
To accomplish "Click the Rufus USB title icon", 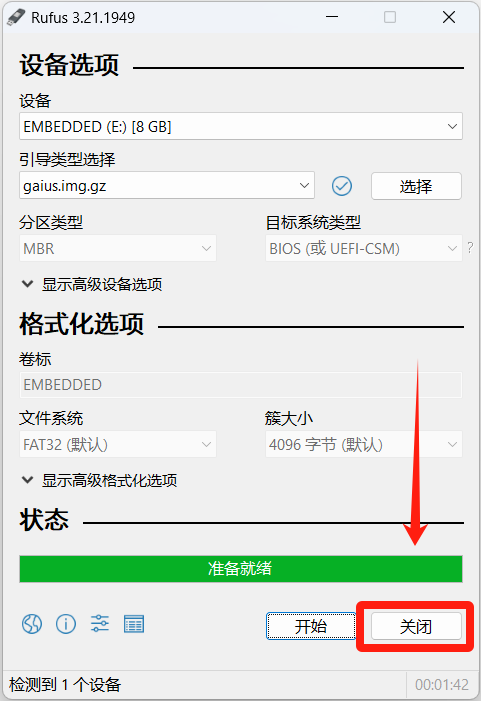I will (x=16, y=17).
